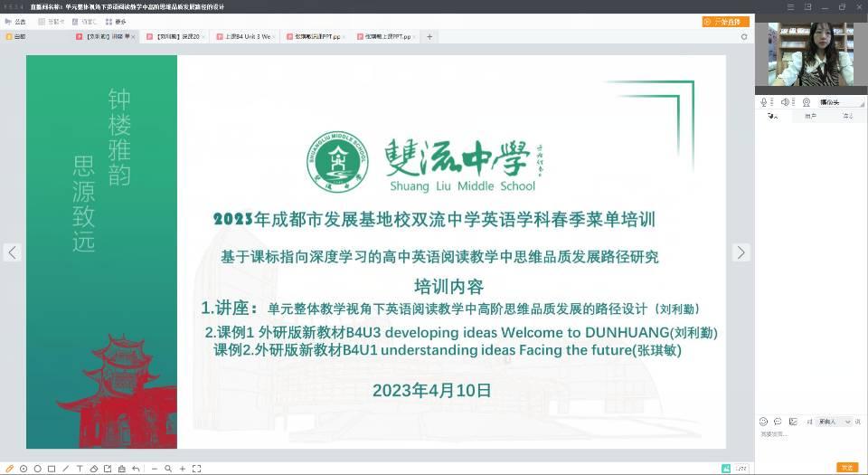Undo the last annotation
The image size is (868, 475).
pyautogui.click(x=136, y=469)
